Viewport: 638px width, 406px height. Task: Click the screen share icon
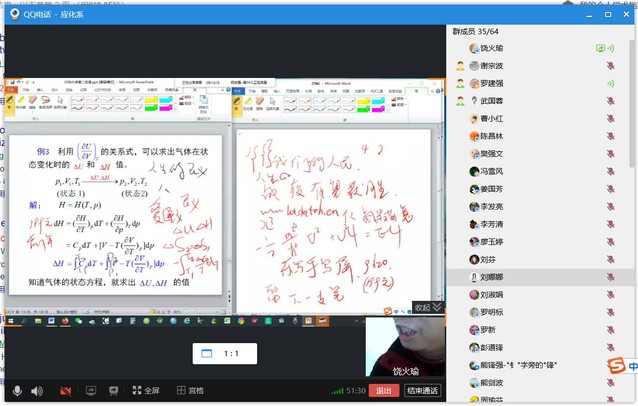91,390
